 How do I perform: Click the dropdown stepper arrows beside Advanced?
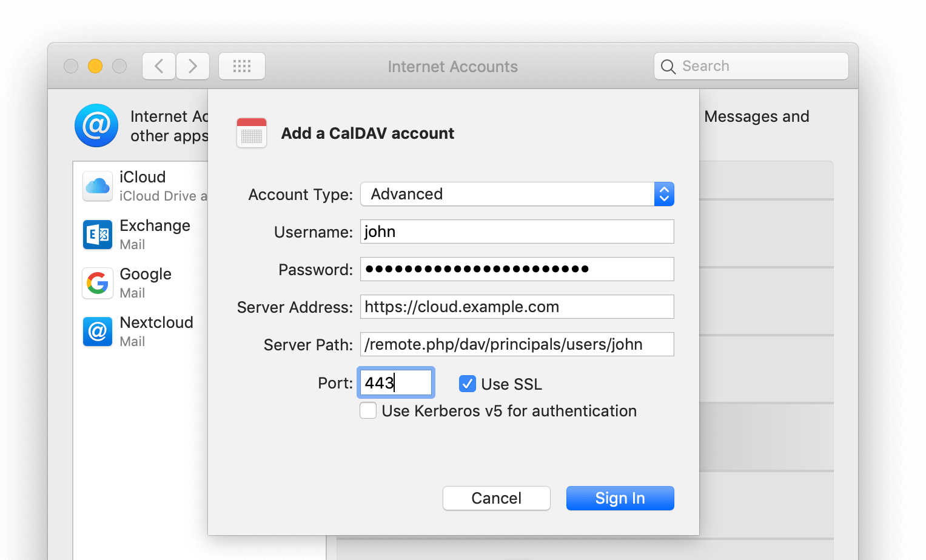[664, 194]
